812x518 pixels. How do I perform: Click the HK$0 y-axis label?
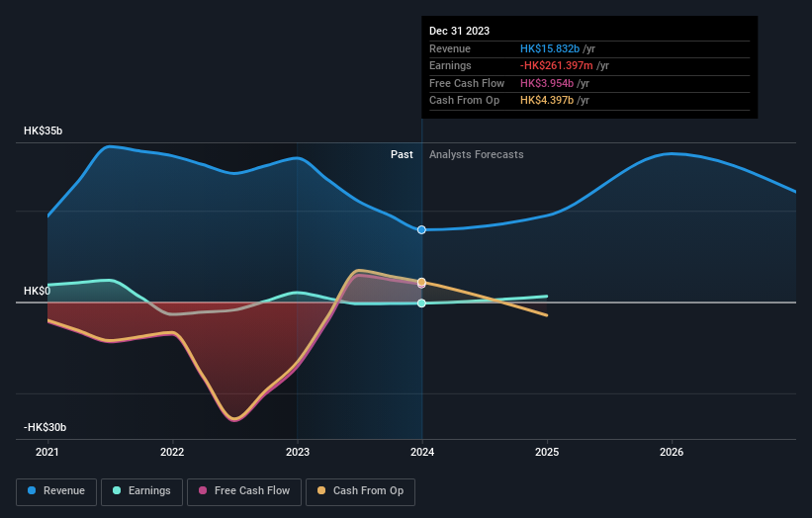(37, 291)
